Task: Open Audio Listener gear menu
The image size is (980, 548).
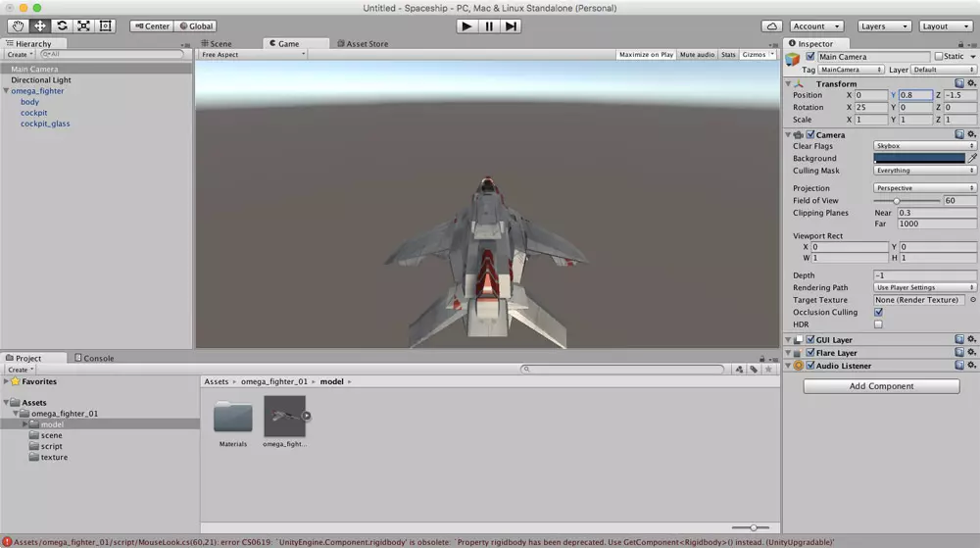Action: click(971, 366)
